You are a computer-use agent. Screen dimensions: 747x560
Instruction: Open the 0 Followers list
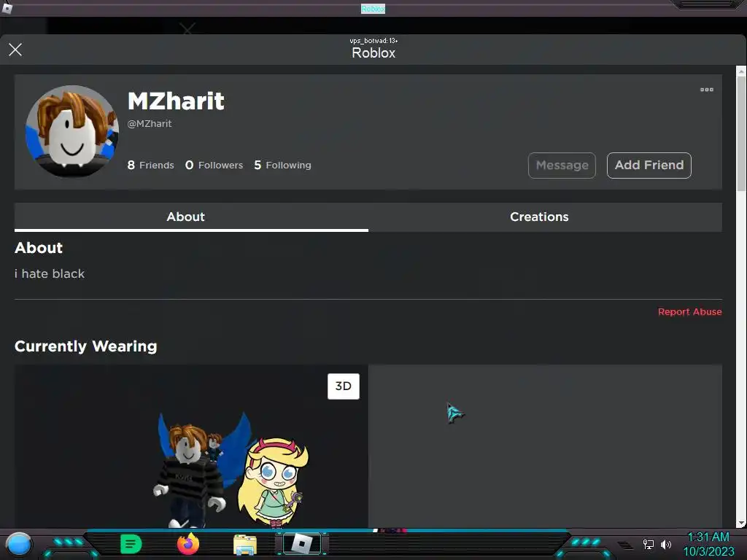214,166
